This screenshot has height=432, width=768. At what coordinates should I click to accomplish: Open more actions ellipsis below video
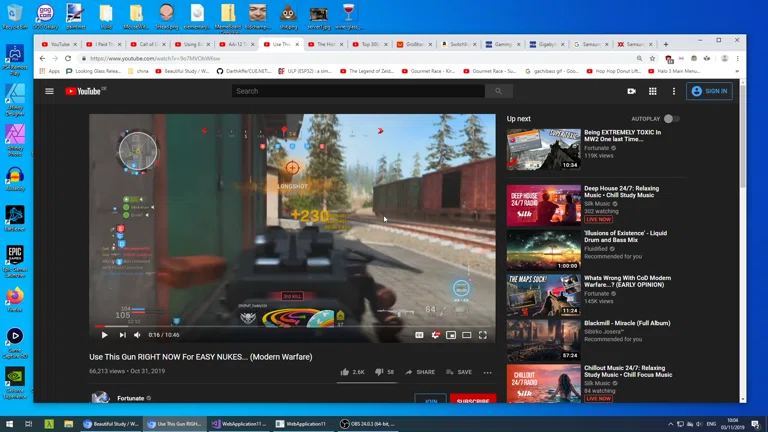[487, 372]
